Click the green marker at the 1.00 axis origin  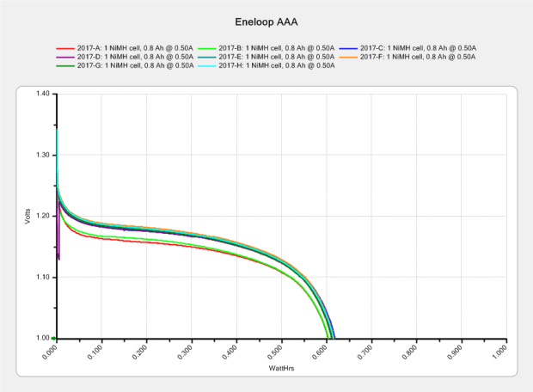click(x=53, y=339)
